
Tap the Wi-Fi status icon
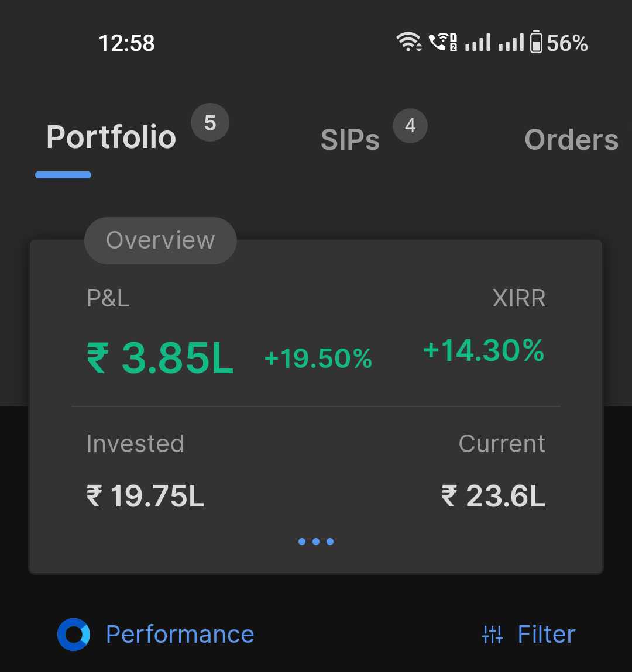click(408, 43)
